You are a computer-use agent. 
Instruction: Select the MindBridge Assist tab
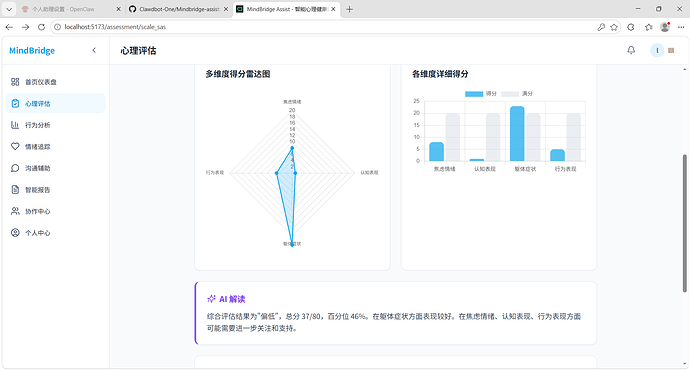click(286, 9)
